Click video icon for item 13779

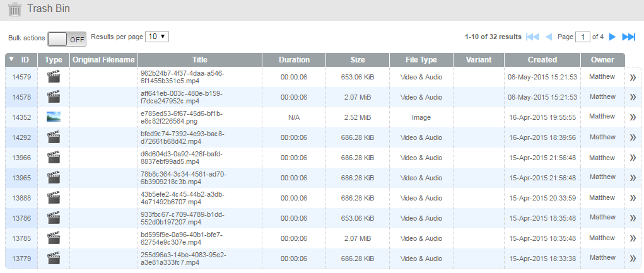[54, 258]
